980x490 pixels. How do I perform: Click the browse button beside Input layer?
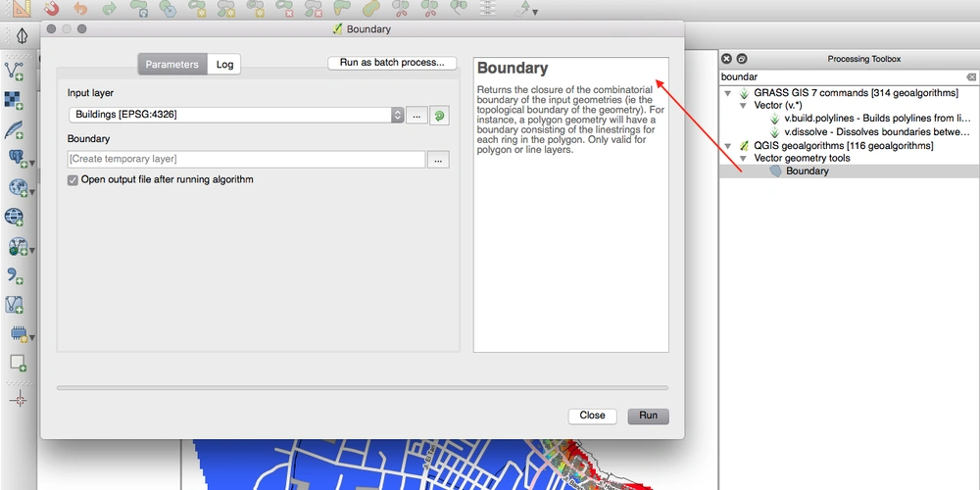[416, 115]
